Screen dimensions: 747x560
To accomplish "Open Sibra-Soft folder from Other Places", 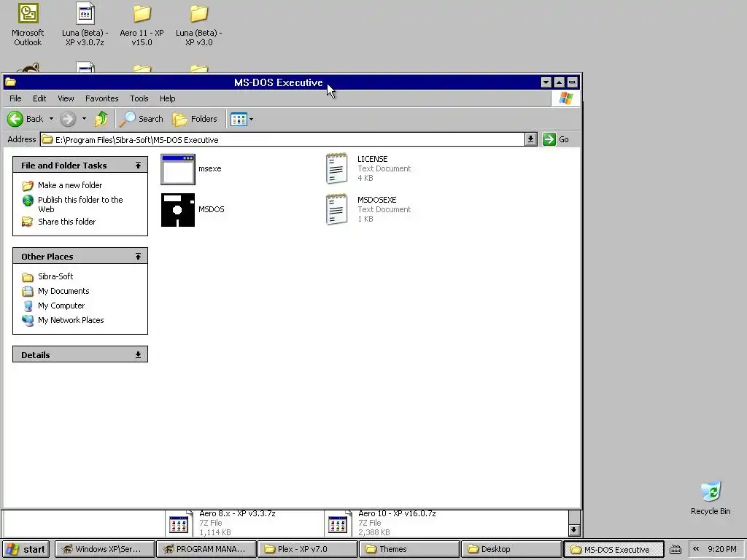I will (x=55, y=276).
